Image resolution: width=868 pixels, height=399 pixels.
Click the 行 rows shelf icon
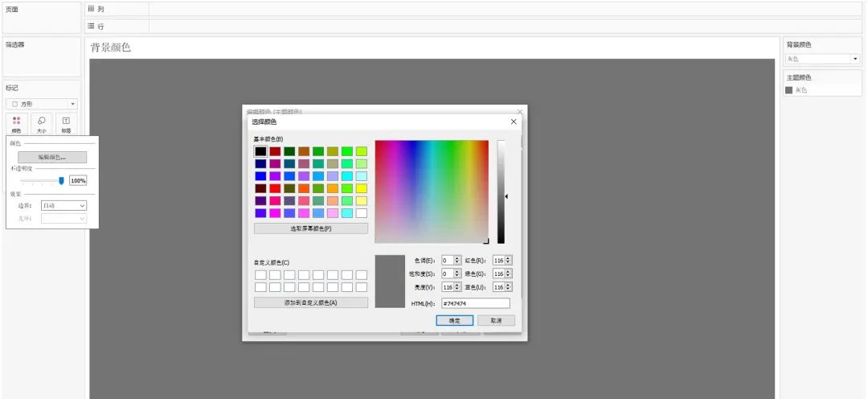pyautogui.click(x=92, y=27)
